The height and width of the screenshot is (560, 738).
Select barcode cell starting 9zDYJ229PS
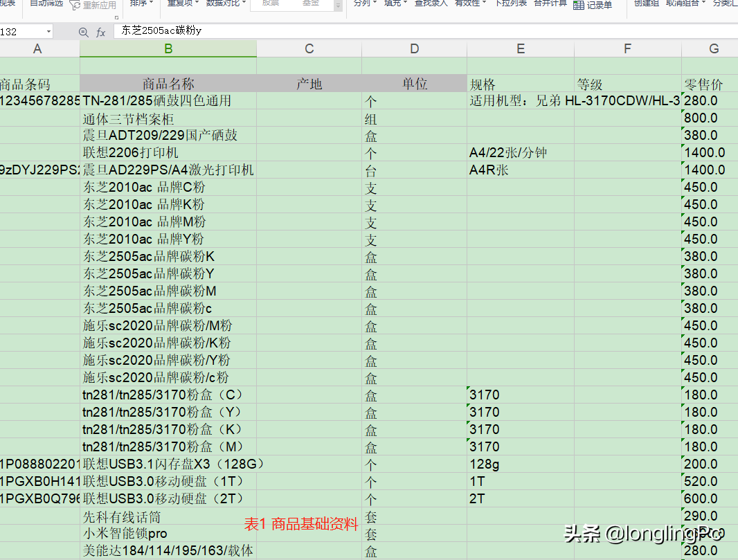click(x=39, y=170)
